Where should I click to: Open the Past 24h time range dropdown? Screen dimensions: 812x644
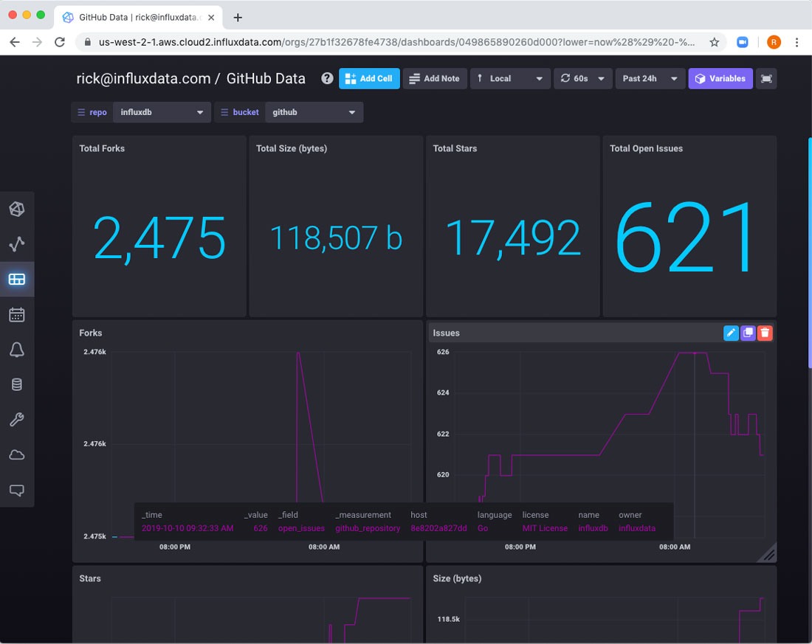pyautogui.click(x=650, y=78)
